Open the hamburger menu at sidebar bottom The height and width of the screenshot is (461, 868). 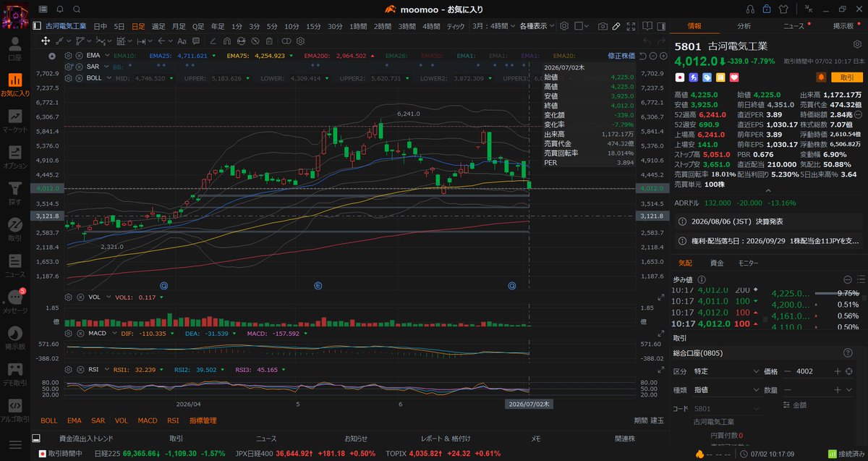click(x=15, y=444)
